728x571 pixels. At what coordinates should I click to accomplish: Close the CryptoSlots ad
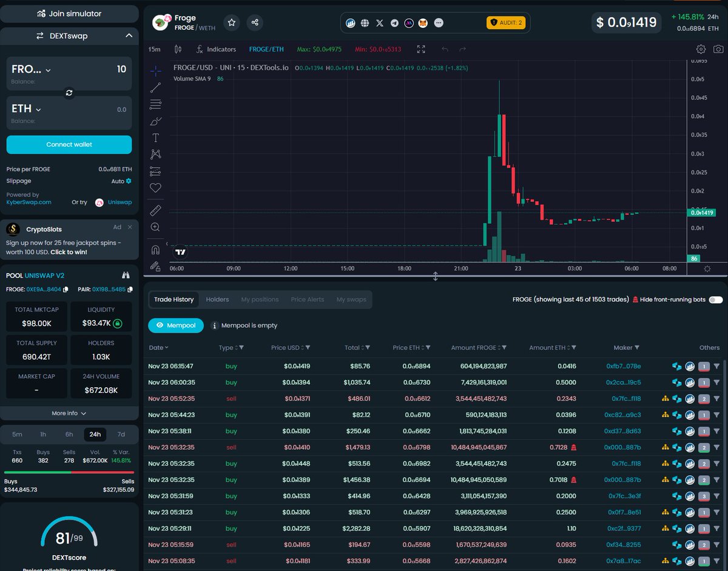click(x=130, y=227)
